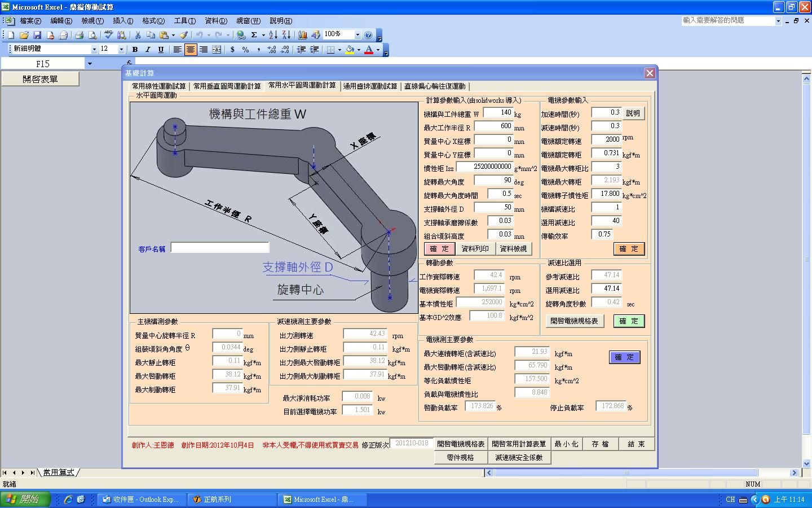Select the Format Painter brush icon

point(183,35)
